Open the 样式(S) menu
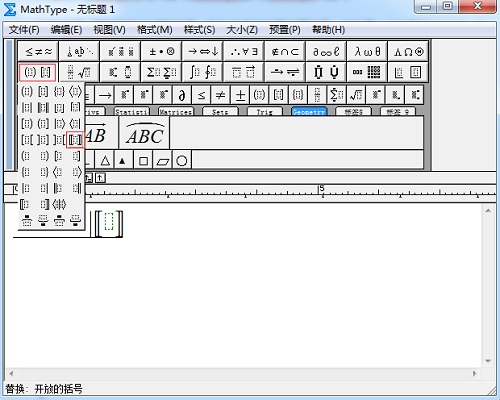The image size is (500, 400). [x=199, y=30]
